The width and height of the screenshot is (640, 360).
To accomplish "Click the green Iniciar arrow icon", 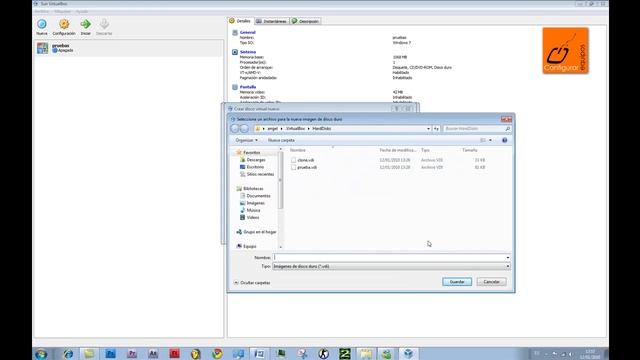I will tap(85, 24).
